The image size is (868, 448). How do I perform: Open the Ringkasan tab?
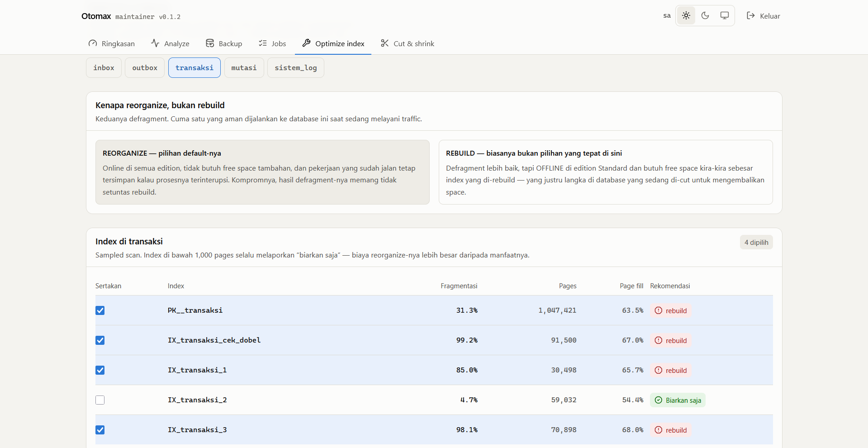(112, 43)
